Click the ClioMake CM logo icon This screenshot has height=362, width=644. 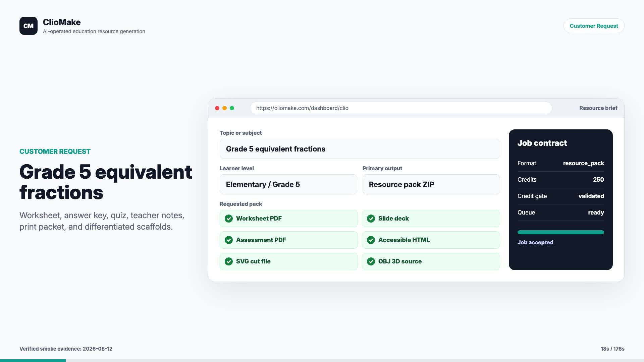[x=29, y=26]
